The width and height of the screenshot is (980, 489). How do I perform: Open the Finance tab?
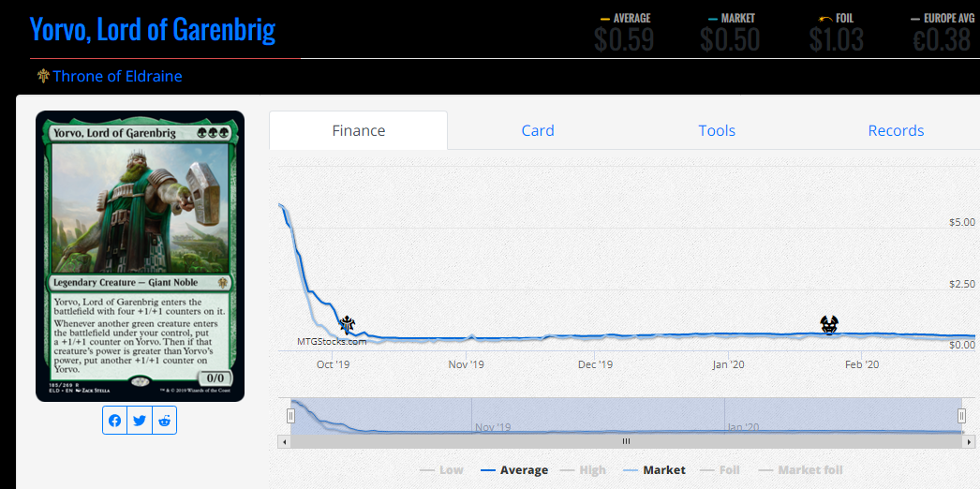(359, 130)
